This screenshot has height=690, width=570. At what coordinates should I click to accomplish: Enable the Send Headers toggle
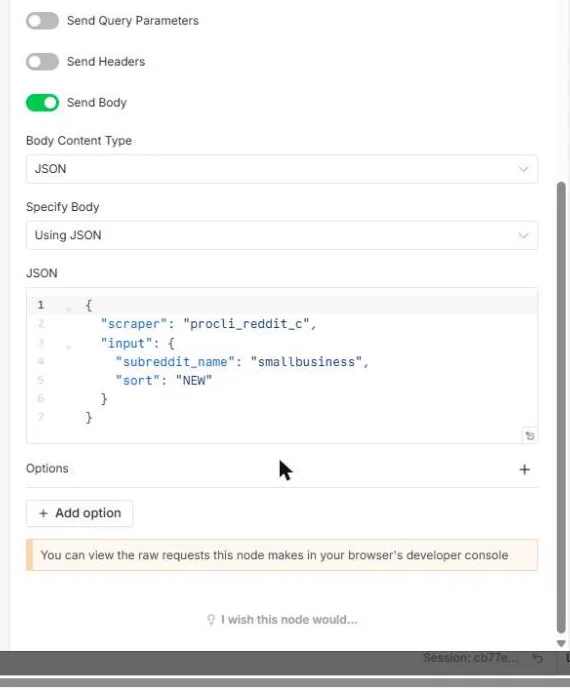click(x=42, y=62)
